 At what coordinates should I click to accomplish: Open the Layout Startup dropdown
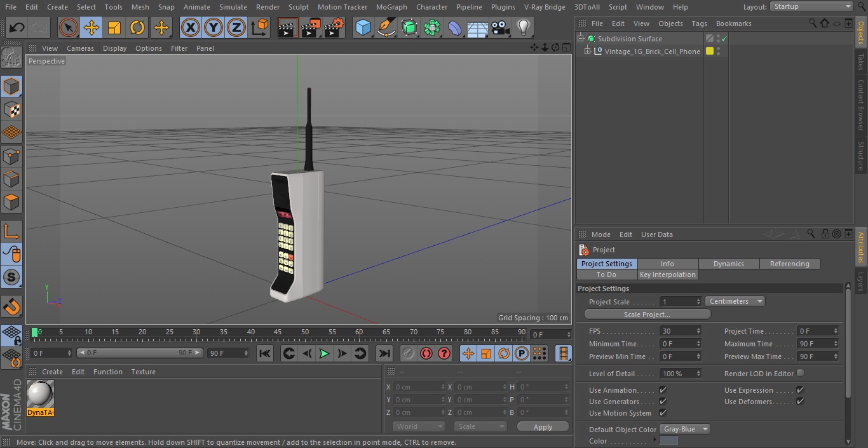point(811,6)
